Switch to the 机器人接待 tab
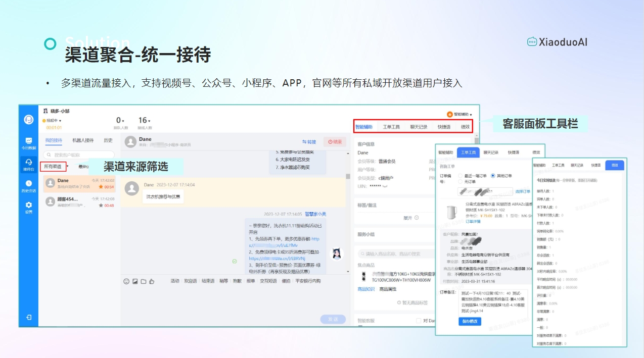The width and height of the screenshot is (644, 358). [x=83, y=140]
